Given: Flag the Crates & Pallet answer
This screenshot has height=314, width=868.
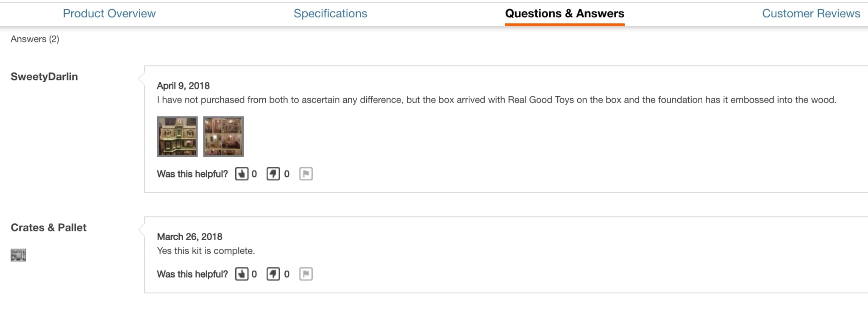Looking at the screenshot, I should point(306,274).
